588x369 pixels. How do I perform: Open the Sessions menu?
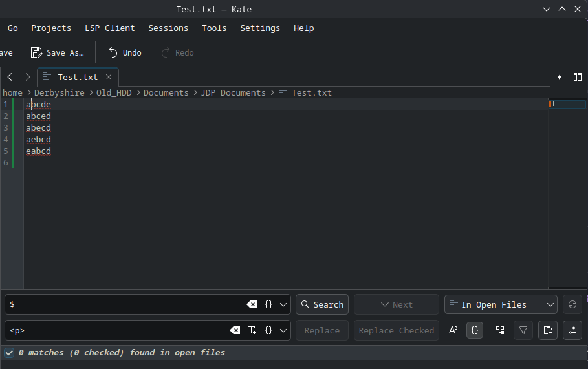(168, 28)
